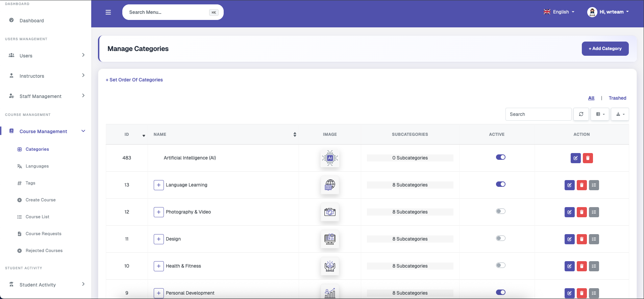The height and width of the screenshot is (299, 644).
Task: Open the Language Learning globe image
Action: tap(330, 185)
